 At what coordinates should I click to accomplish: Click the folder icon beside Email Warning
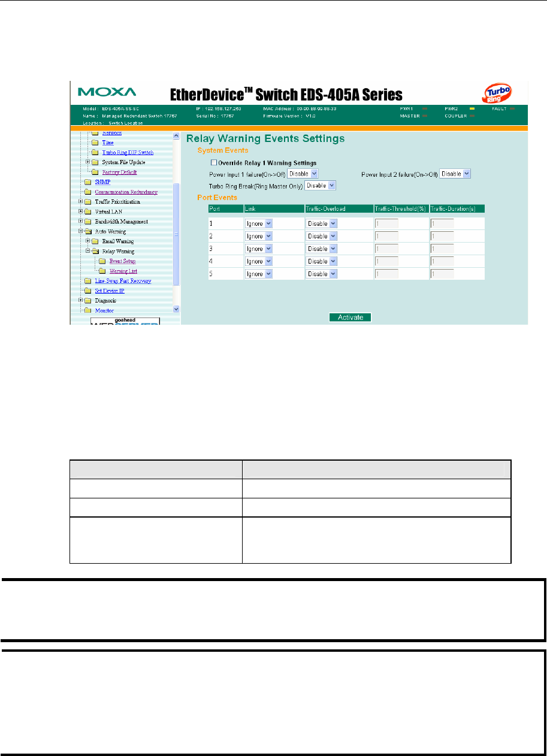96,241
